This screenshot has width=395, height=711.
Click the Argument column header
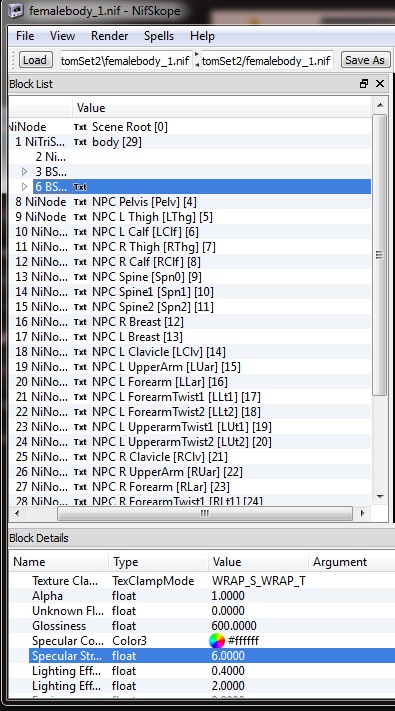(351, 562)
